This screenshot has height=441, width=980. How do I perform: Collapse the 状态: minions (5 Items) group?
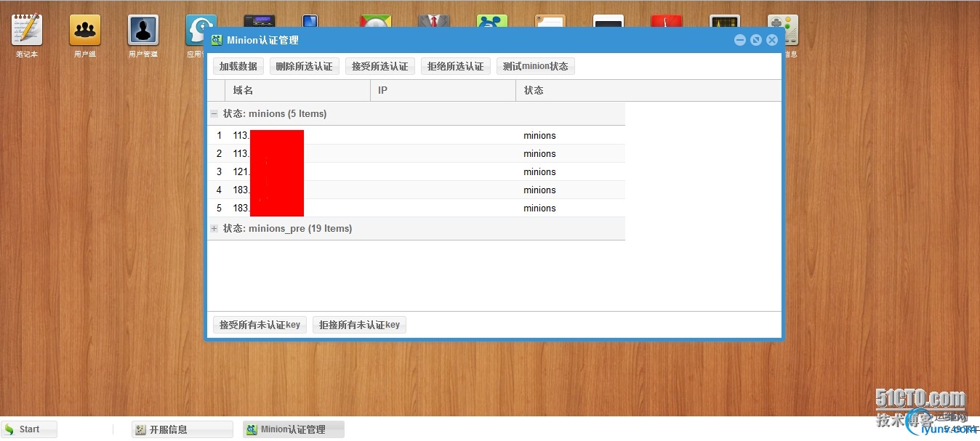(x=214, y=114)
